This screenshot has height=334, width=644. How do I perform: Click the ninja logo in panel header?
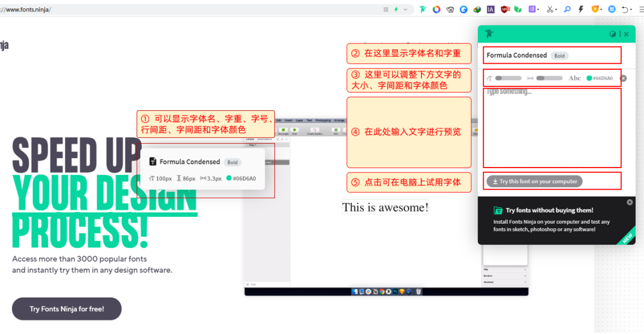tap(489, 33)
